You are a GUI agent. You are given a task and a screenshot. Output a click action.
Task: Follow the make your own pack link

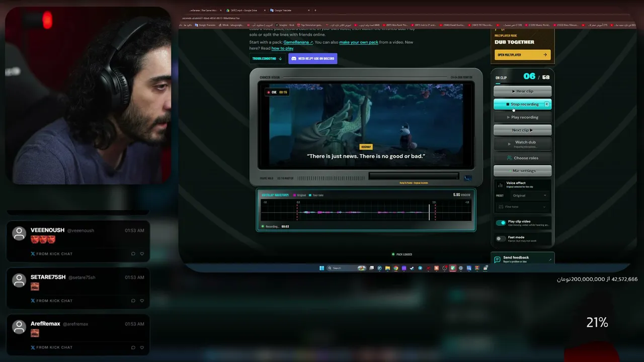pos(359,42)
